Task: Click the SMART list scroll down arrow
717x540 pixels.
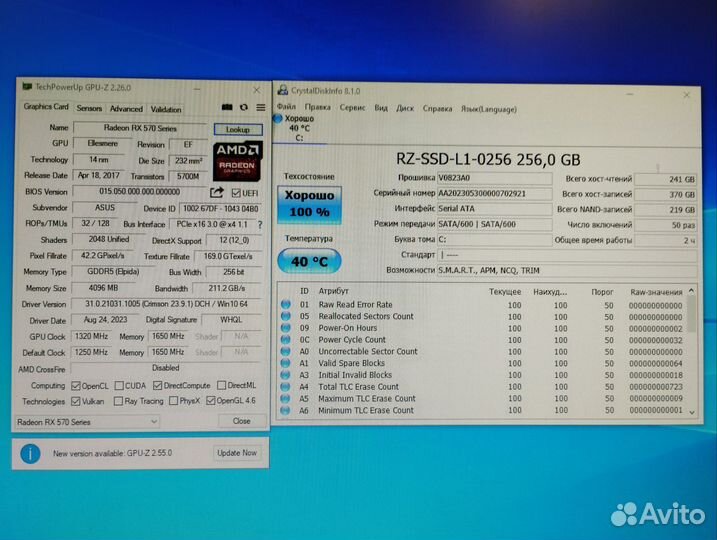Action: [x=691, y=412]
